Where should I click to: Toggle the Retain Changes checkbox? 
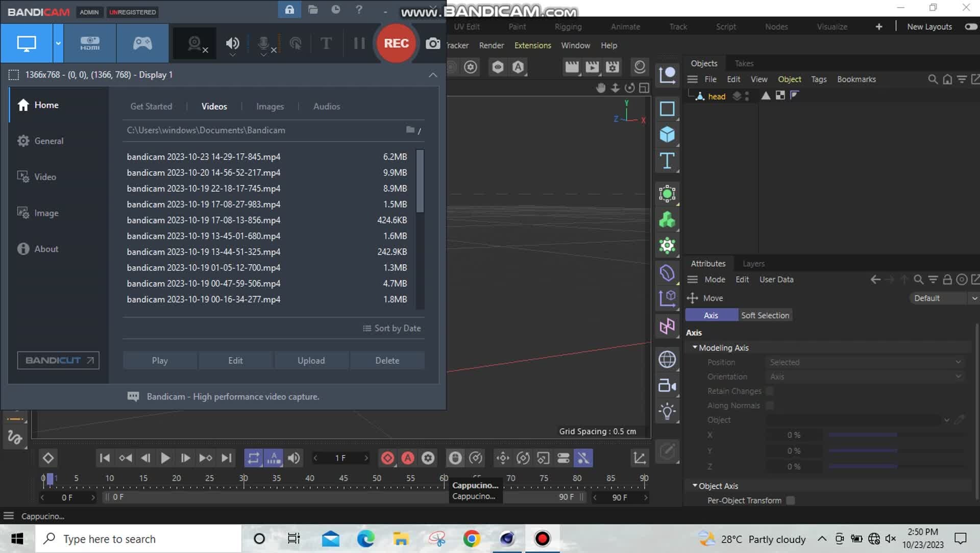770,391
